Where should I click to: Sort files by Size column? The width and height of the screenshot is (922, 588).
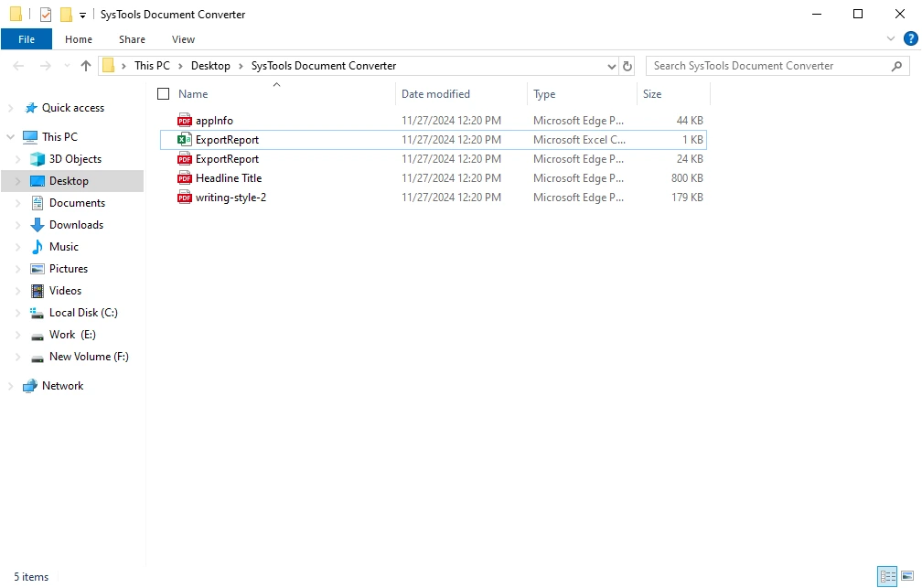[x=673, y=93]
